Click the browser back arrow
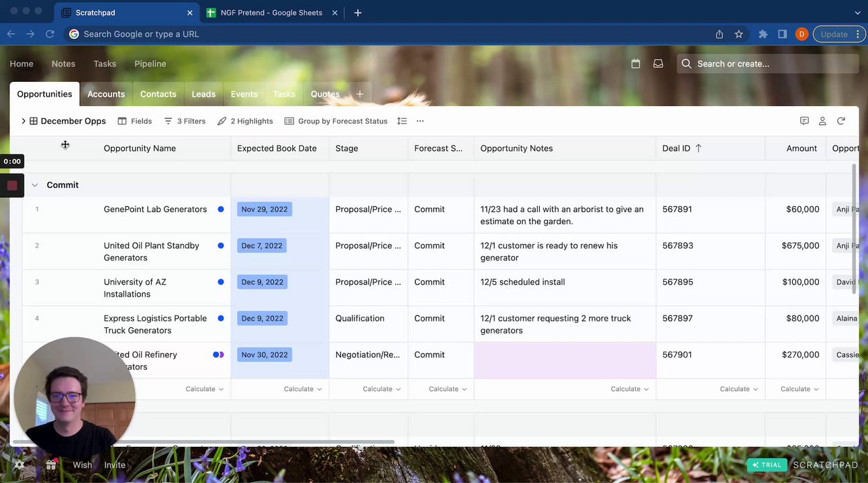868x483 pixels. (x=11, y=34)
